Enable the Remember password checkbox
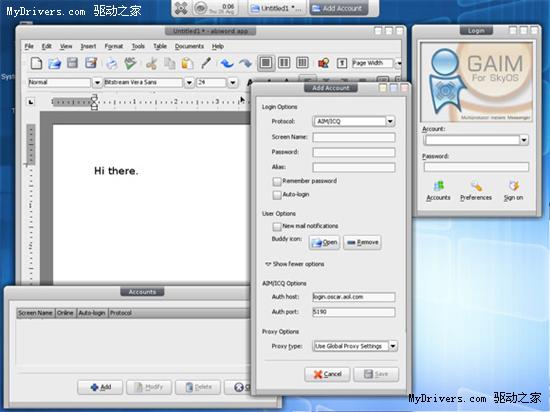Image resolution: width=550 pixels, height=412 pixels. [277, 181]
